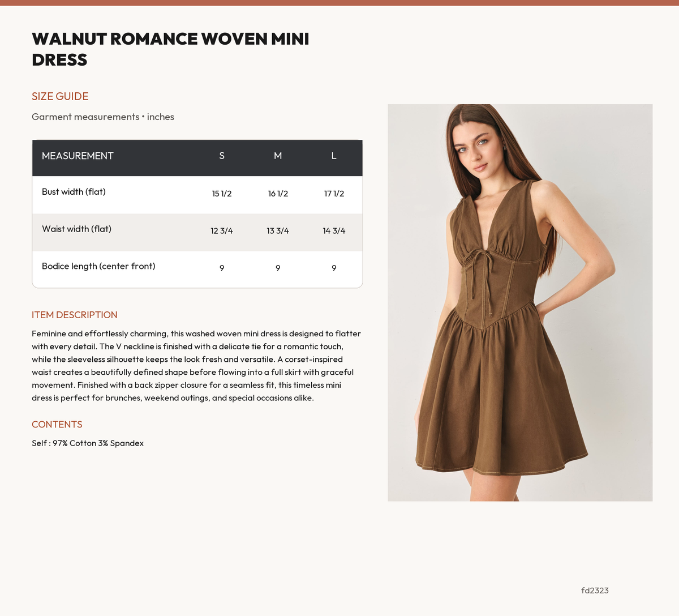
Task: Click the 'Bust width (flat)' row label
Action: (74, 192)
